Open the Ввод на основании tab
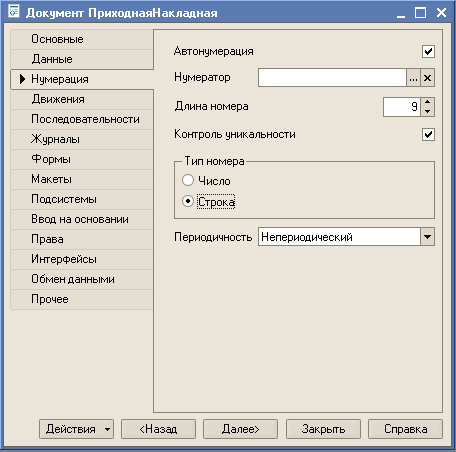 [82, 219]
